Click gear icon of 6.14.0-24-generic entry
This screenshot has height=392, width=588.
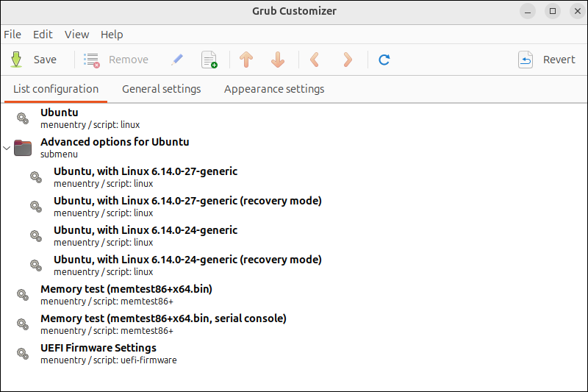point(36,236)
